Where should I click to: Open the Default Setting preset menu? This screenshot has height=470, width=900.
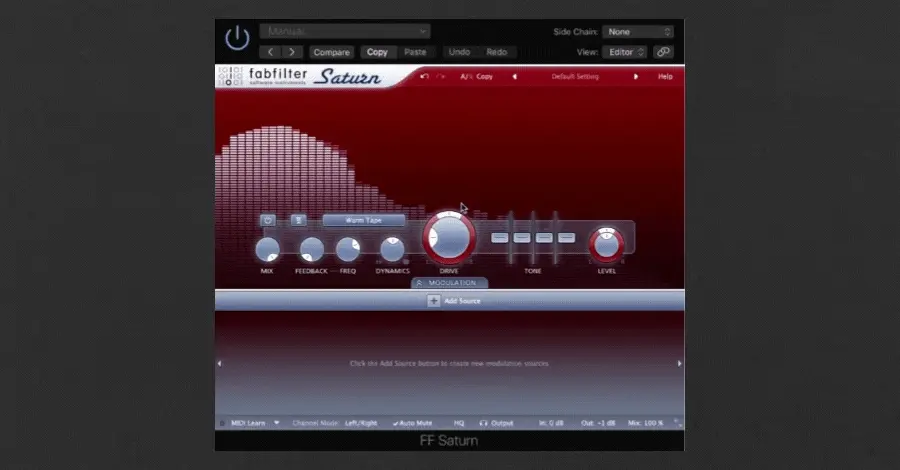[575, 76]
